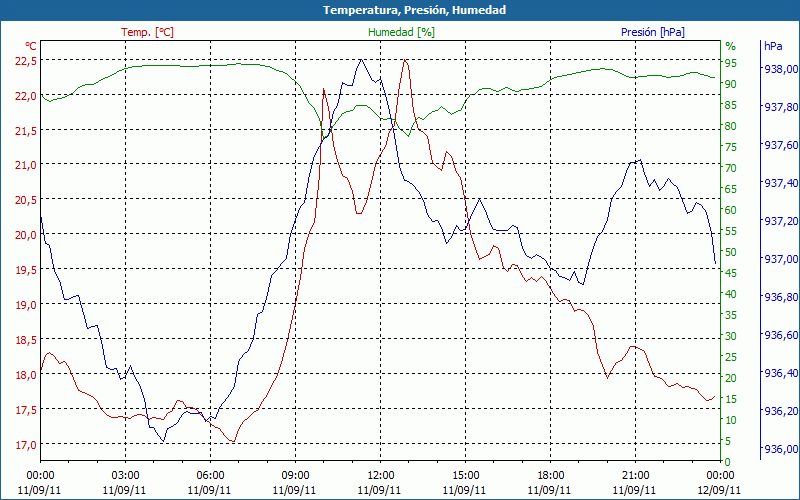
Task: Click the 936,40 pressure axis value
Action: [779, 373]
